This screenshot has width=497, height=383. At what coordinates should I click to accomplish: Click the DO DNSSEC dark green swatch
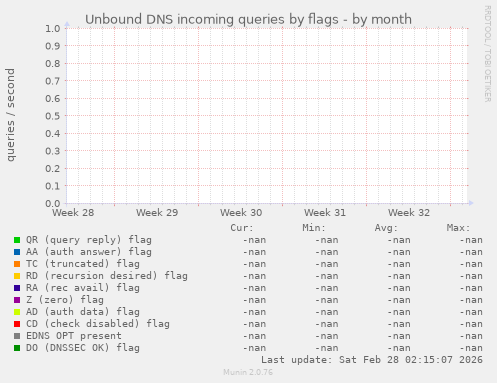pyautogui.click(x=17, y=348)
